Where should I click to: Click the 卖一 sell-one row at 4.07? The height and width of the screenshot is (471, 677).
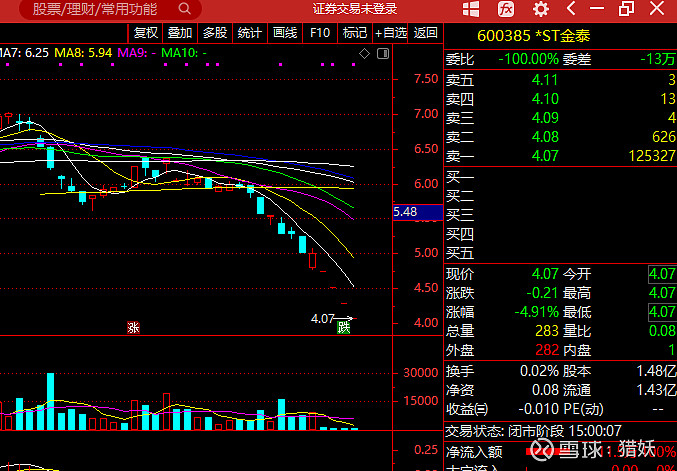560,156
